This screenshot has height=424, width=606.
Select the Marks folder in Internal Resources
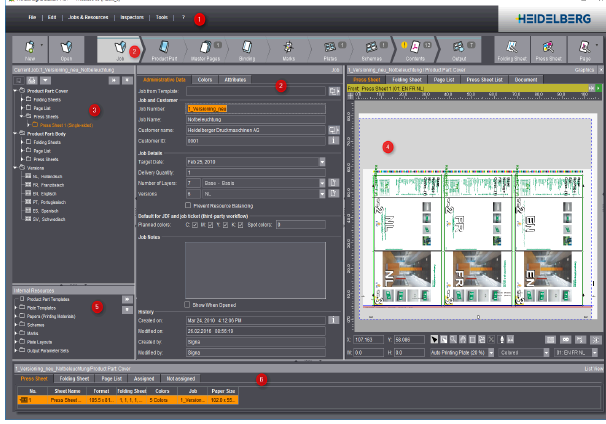32,333
